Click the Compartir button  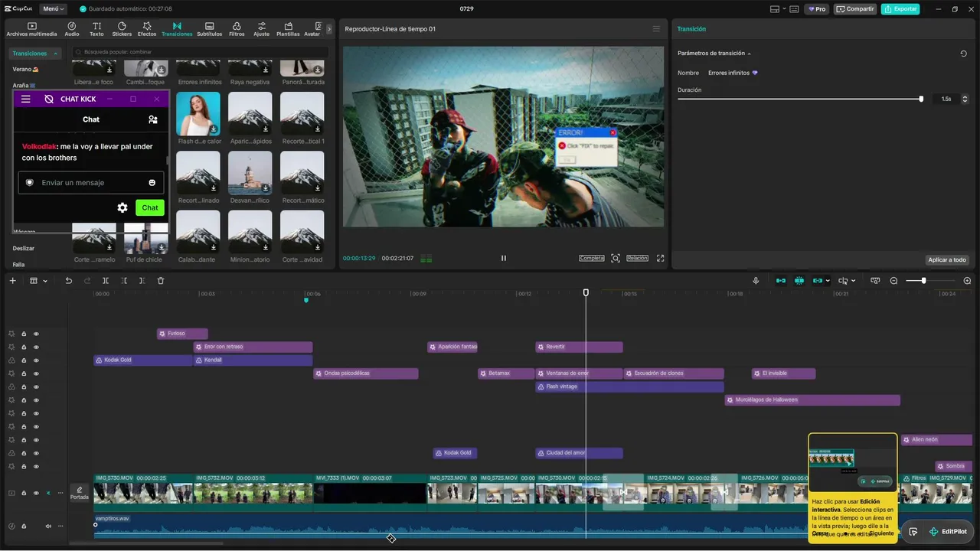(855, 9)
